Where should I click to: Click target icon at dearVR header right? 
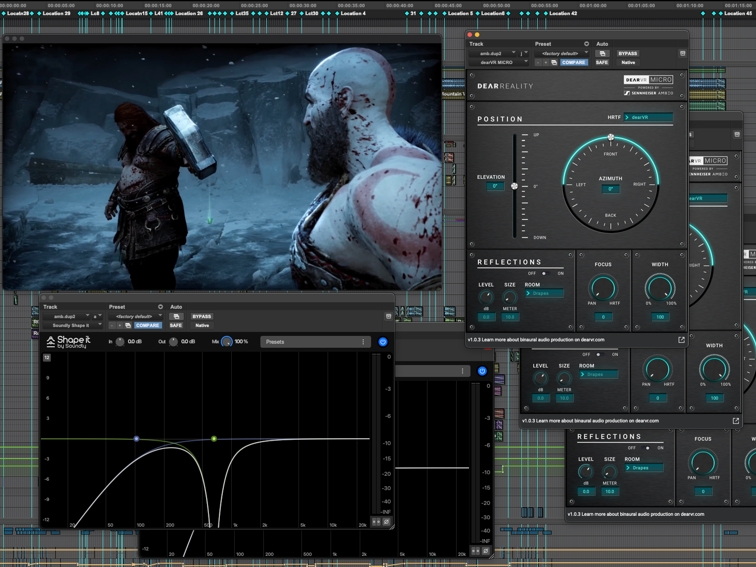point(682,54)
